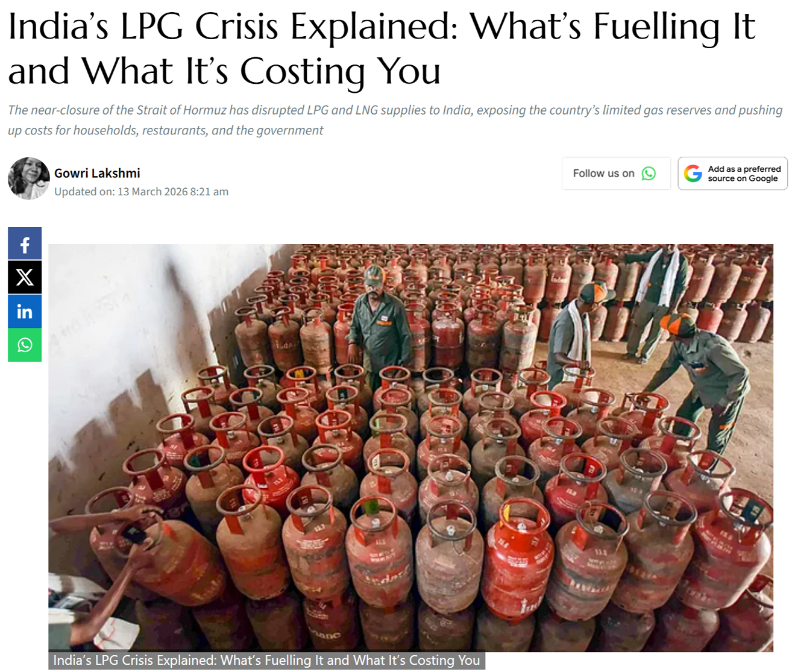The width and height of the screenshot is (792, 672).
Task: Click the WhatsApp logo beside Follow us on
Action: tap(649, 174)
